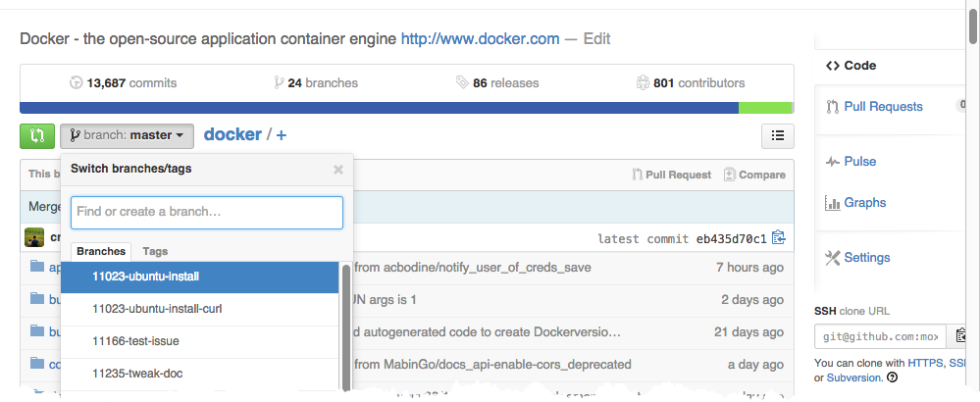The width and height of the screenshot is (980, 402).
Task: Click the folder icon in the 7 hours ago row
Action: click(37, 267)
